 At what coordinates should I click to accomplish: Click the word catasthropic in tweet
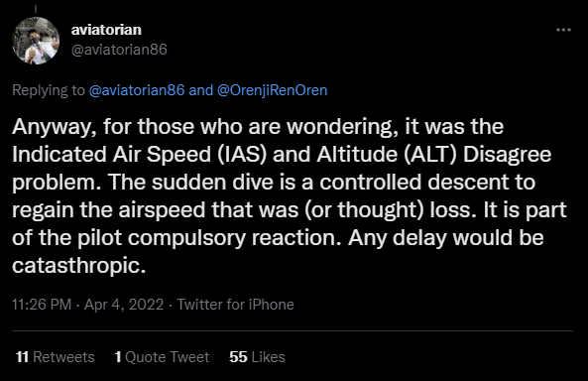pyautogui.click(x=78, y=266)
